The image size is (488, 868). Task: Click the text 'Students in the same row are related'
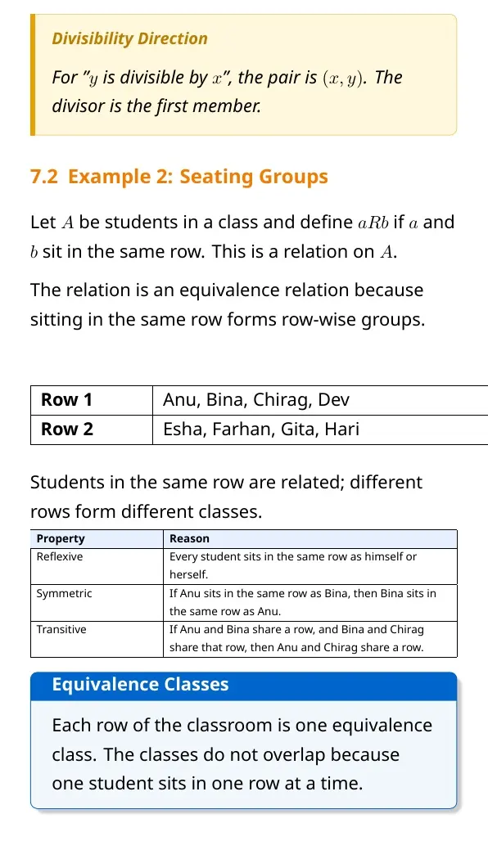click(226, 497)
